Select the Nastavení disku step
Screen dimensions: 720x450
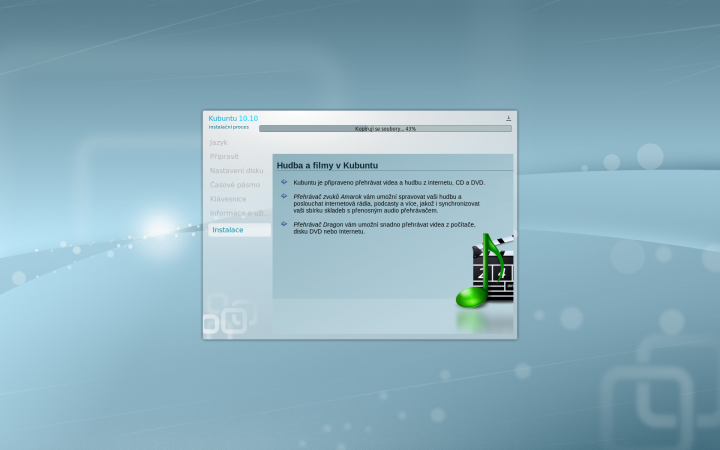tap(236, 170)
